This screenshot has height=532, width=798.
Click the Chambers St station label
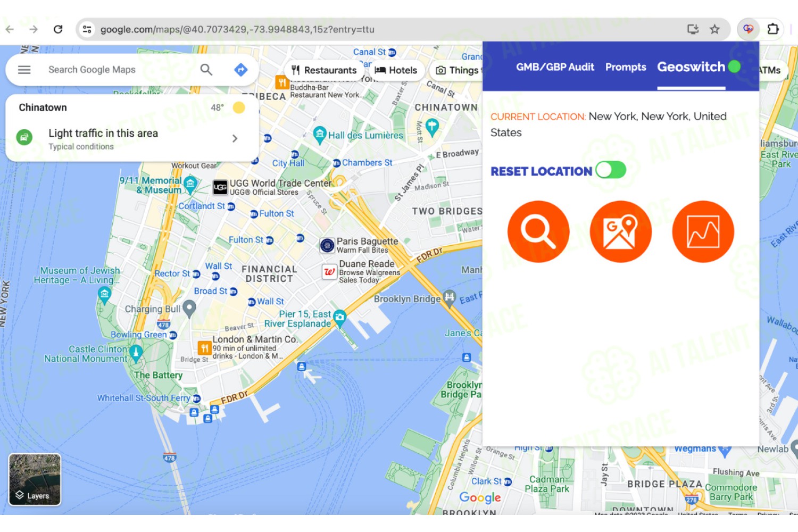[x=367, y=163]
